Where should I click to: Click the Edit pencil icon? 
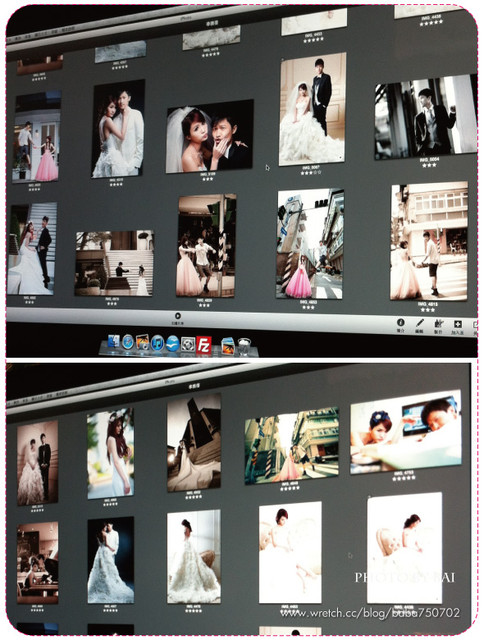pyautogui.click(x=419, y=323)
